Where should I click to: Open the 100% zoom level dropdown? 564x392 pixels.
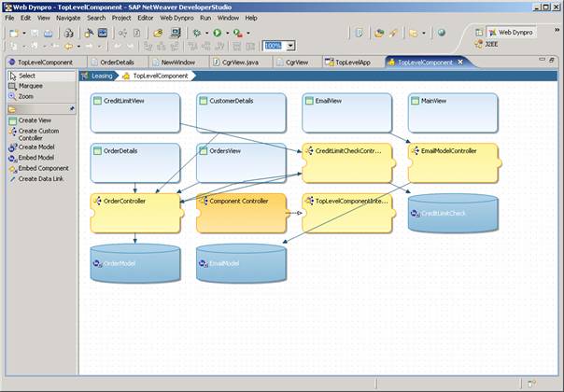click(x=291, y=45)
